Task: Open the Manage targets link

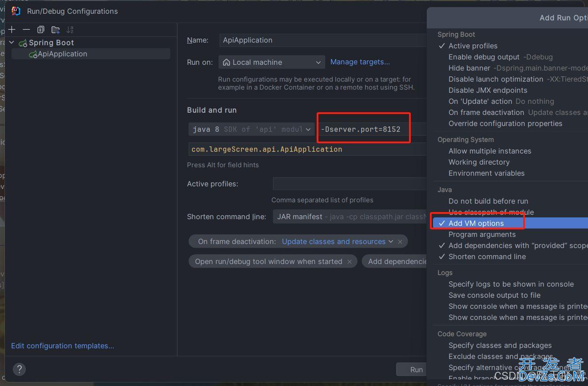Action: click(360, 62)
